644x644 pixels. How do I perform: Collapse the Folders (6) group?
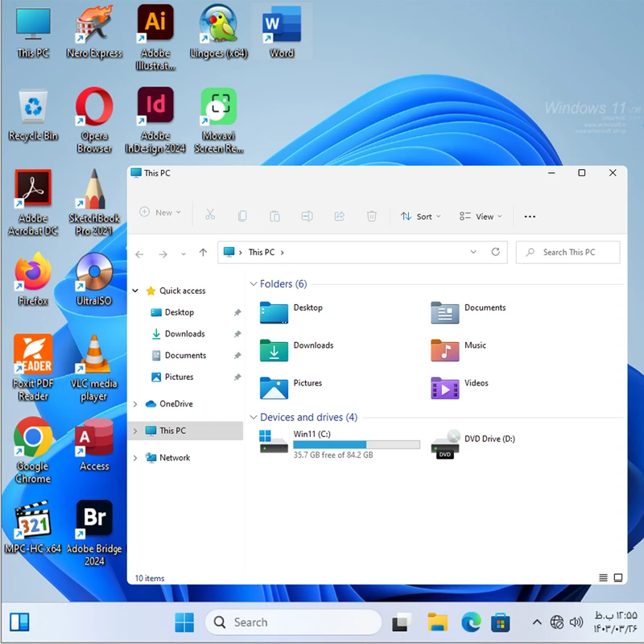point(254,284)
